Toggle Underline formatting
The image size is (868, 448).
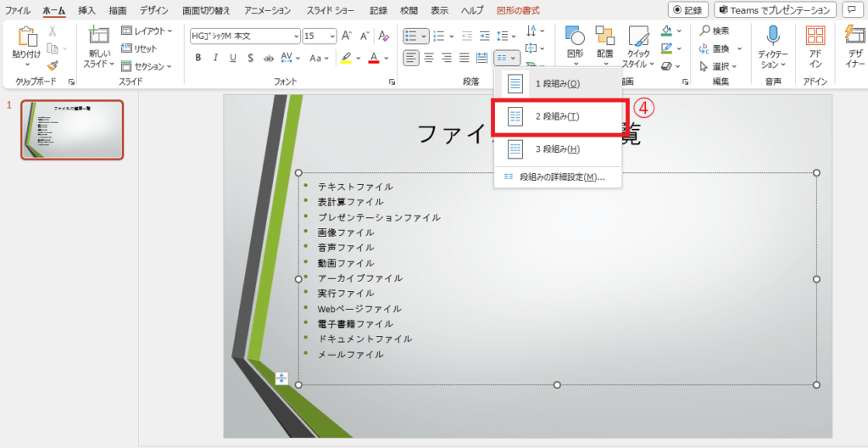click(x=233, y=58)
